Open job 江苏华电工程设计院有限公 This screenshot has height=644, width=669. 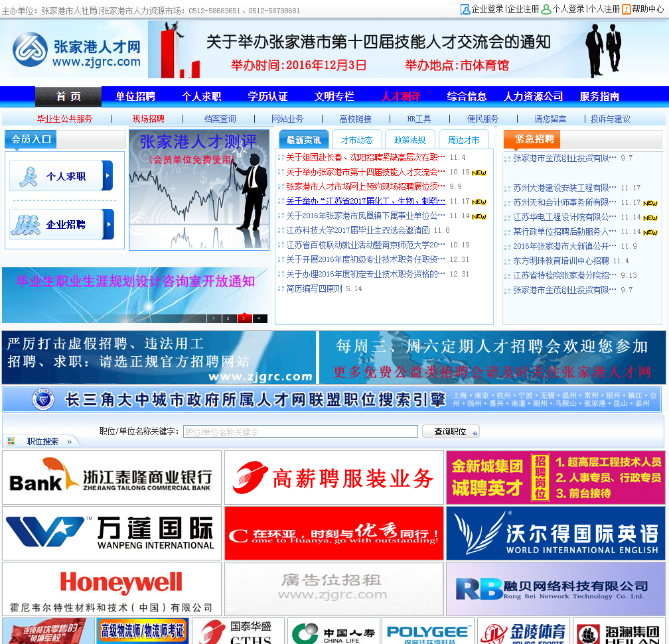click(564, 217)
